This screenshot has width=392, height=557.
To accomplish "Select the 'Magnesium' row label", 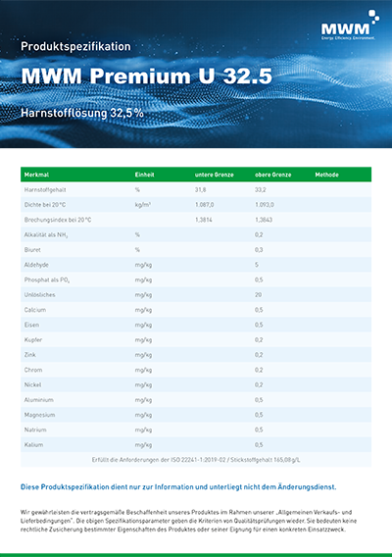I will (x=39, y=415).
